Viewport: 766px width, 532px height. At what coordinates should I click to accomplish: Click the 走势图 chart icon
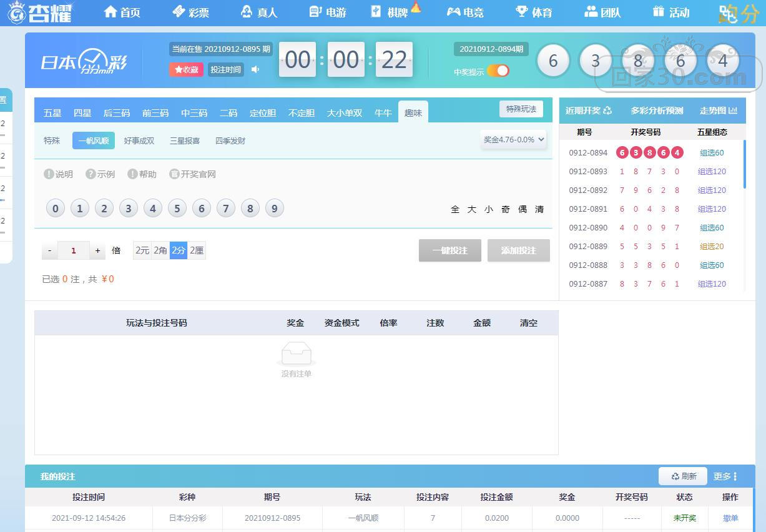point(733,111)
